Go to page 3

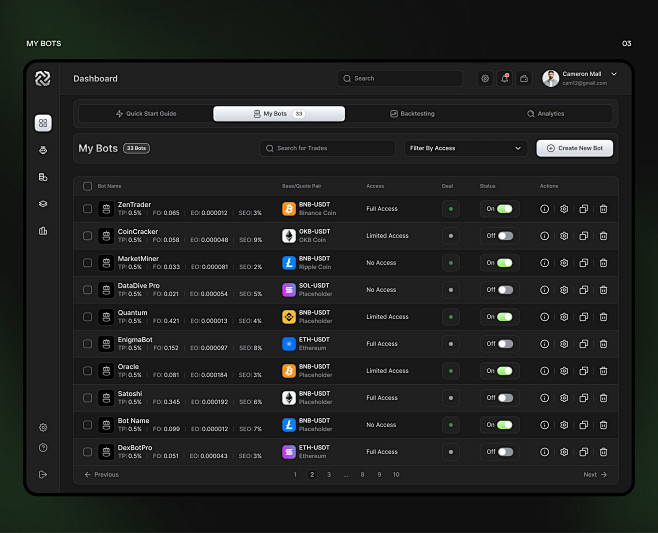pos(329,475)
